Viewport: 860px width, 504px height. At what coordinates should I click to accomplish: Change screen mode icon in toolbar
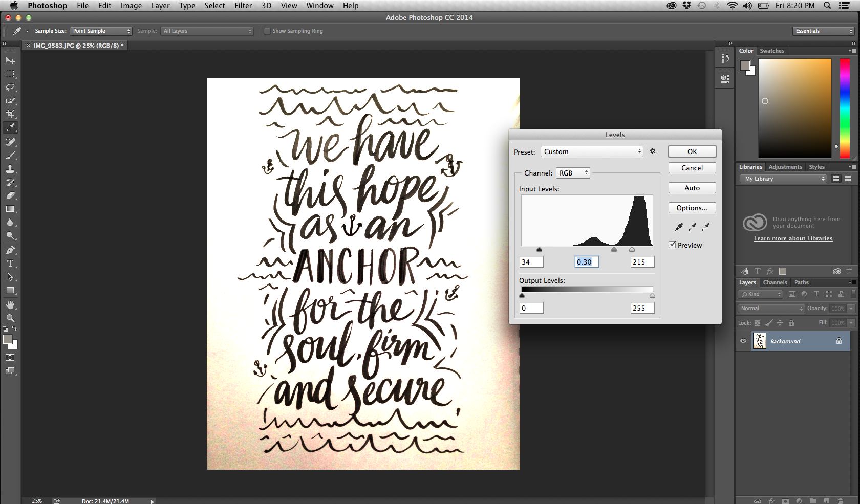coord(10,371)
